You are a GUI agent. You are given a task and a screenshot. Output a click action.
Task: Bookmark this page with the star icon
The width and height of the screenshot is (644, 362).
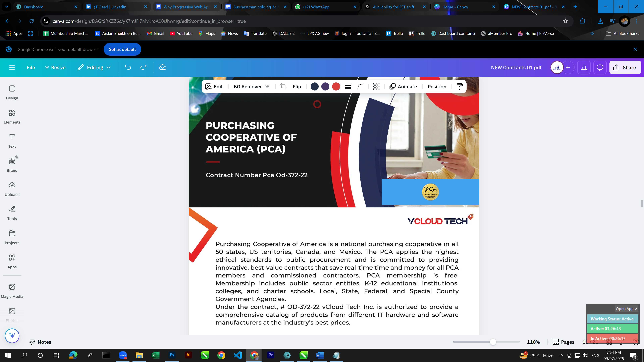click(x=566, y=21)
